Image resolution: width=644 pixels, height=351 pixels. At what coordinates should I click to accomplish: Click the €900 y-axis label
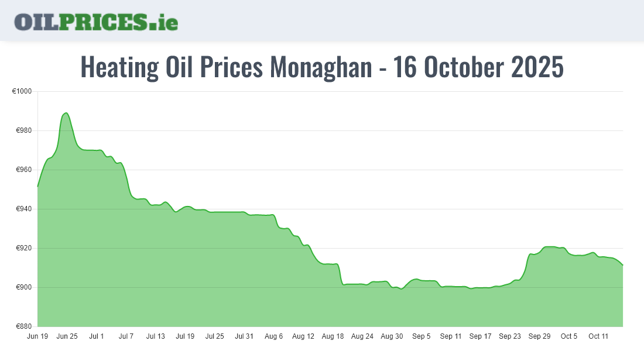[24, 288]
